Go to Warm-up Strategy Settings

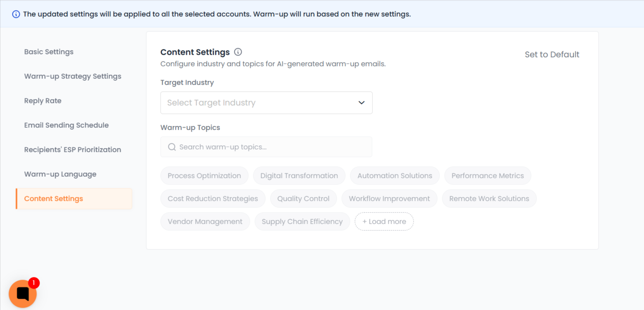click(73, 76)
